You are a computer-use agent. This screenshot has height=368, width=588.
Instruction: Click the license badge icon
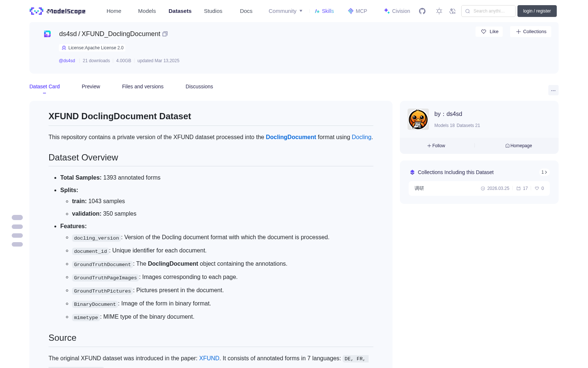[x=64, y=48]
